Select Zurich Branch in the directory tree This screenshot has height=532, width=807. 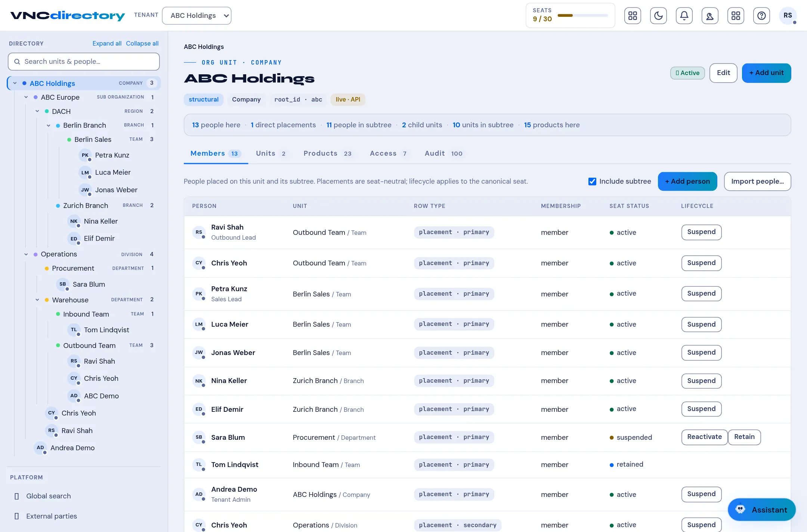tap(86, 206)
